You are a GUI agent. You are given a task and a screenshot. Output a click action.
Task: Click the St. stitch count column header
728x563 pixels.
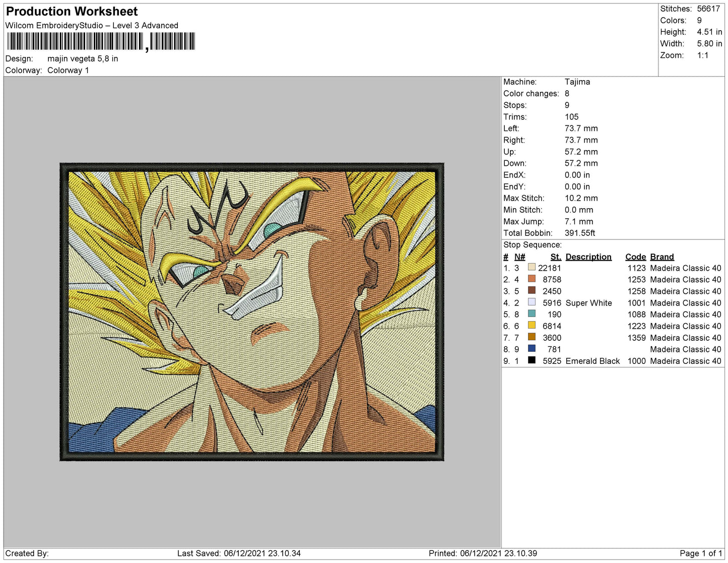555,257
